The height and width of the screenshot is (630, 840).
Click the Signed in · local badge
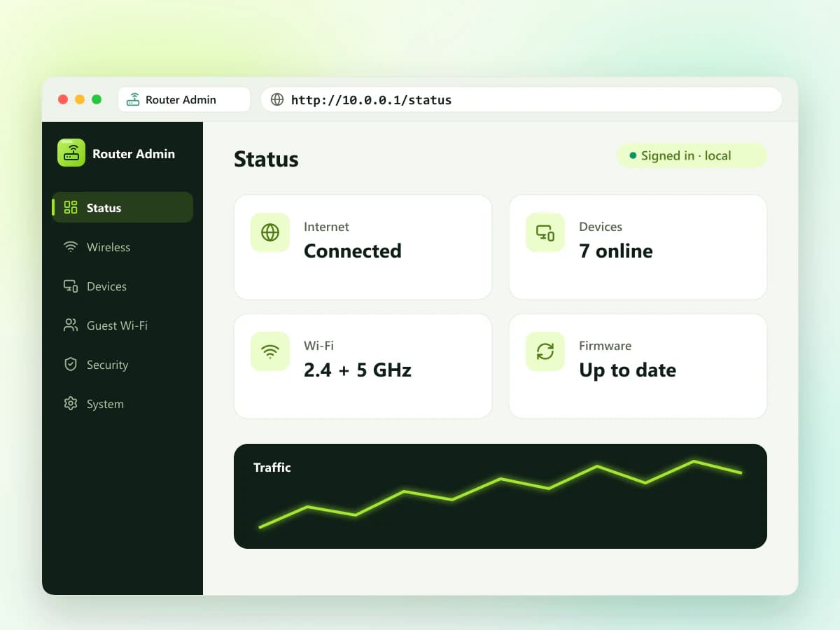[692, 155]
